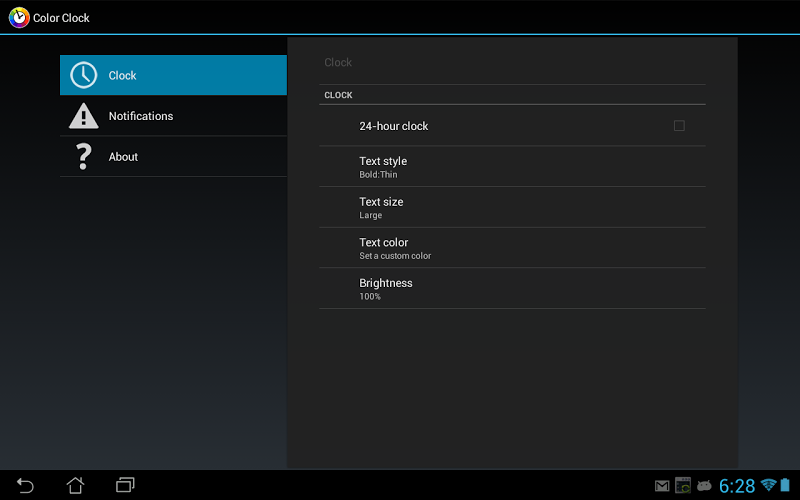Image resolution: width=800 pixels, height=500 pixels.
Task: Click the Color Clock app logo icon
Action: [19, 17]
